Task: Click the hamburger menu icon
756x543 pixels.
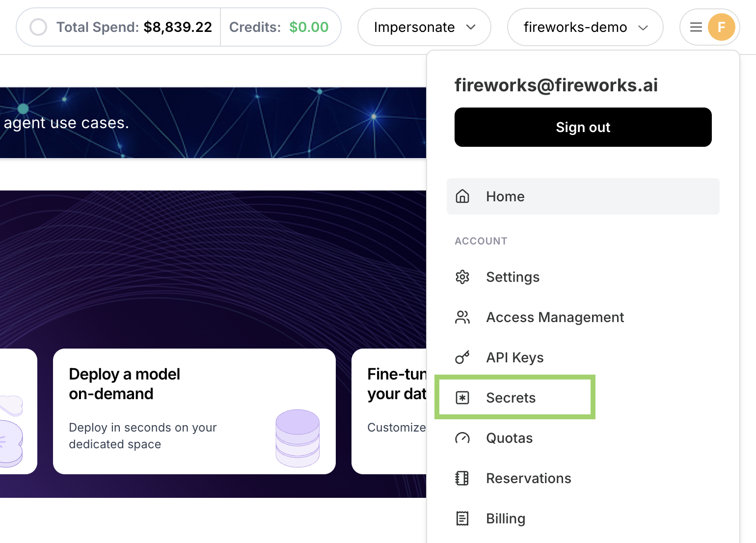Action: point(696,27)
